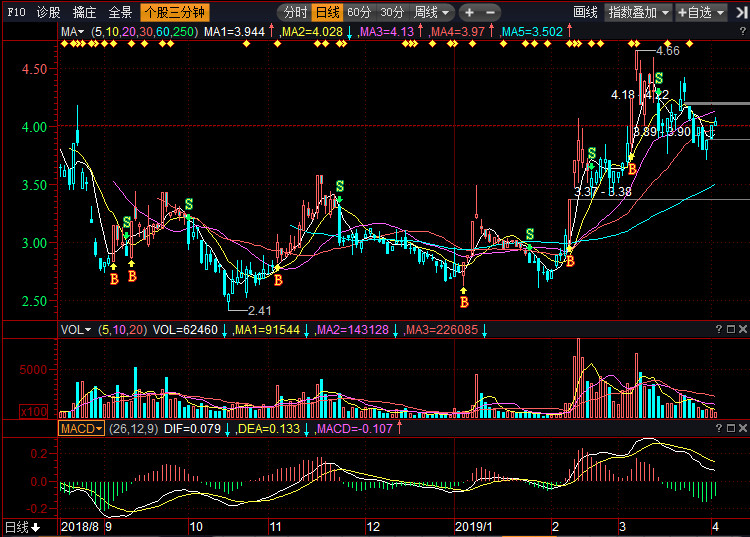The height and width of the screenshot is (537, 750).
Task: Switch chart to 分时 intraday view
Action: (294, 13)
